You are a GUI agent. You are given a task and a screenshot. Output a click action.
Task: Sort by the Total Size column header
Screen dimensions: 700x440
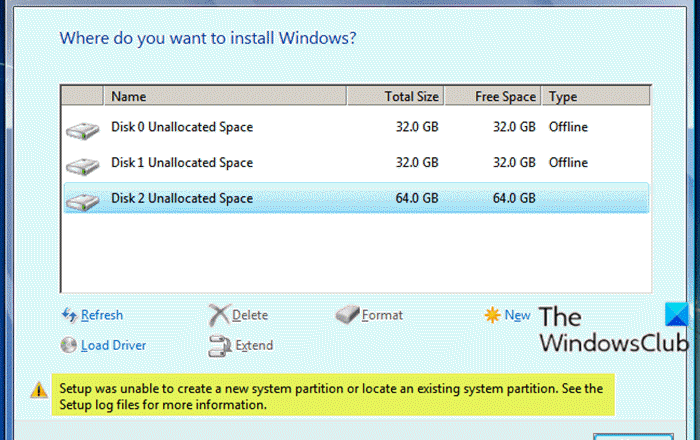[396, 96]
